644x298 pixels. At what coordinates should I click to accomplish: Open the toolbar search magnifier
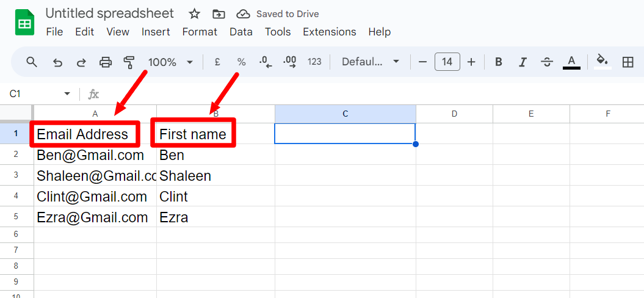(32, 62)
